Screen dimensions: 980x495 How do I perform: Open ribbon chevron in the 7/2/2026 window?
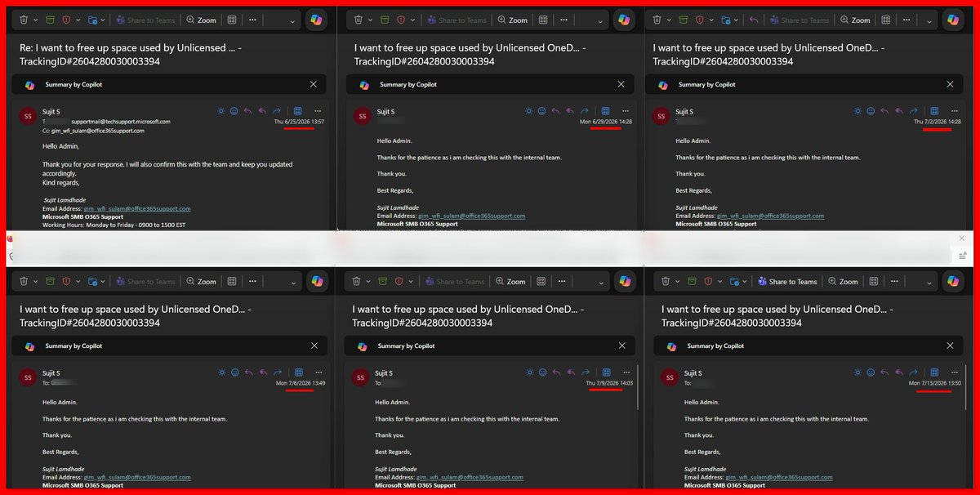[931, 22]
